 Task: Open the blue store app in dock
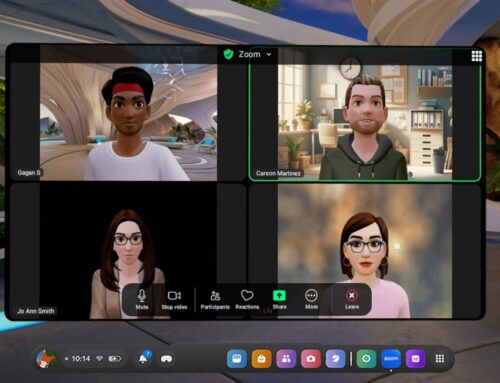coord(237,359)
